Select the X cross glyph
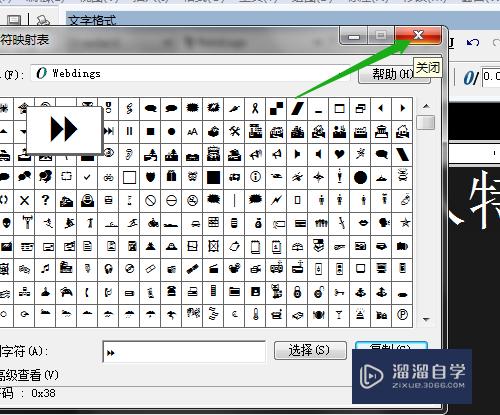Image resolution: width=500 pixels, height=415 pixels. click(x=24, y=200)
